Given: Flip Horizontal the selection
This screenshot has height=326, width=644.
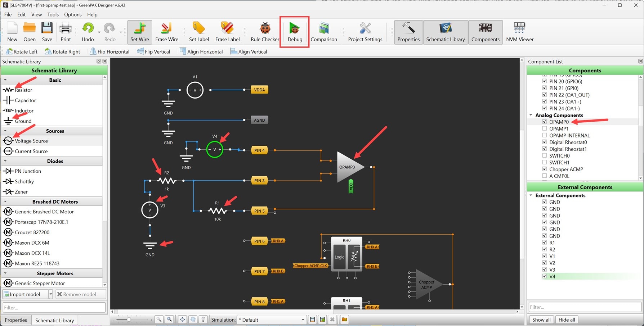Looking at the screenshot, I should pos(109,51).
